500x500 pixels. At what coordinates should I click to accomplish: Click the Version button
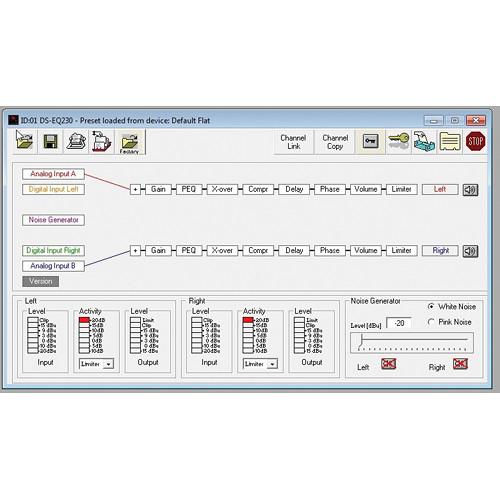click(x=40, y=281)
